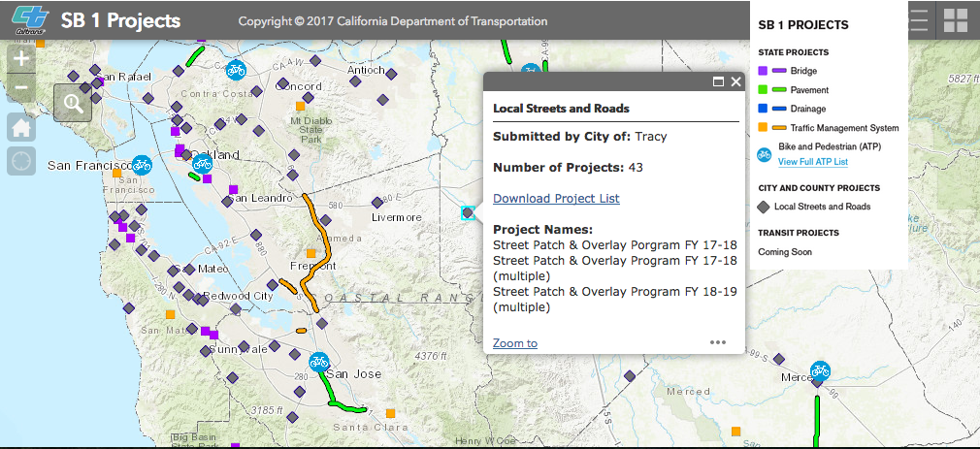Viewport: 980px width, 449px height.
Task: Open the map search tool
Action: coord(73,103)
